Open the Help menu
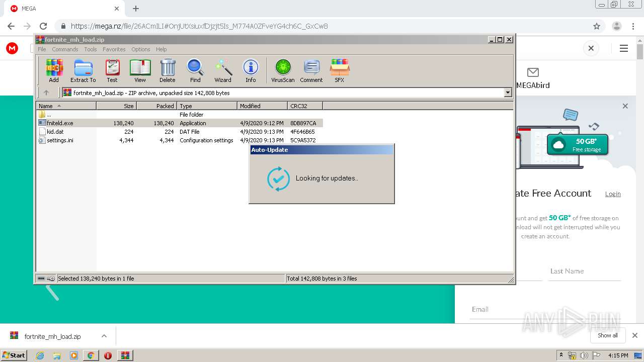The image size is (644, 362). [x=161, y=49]
